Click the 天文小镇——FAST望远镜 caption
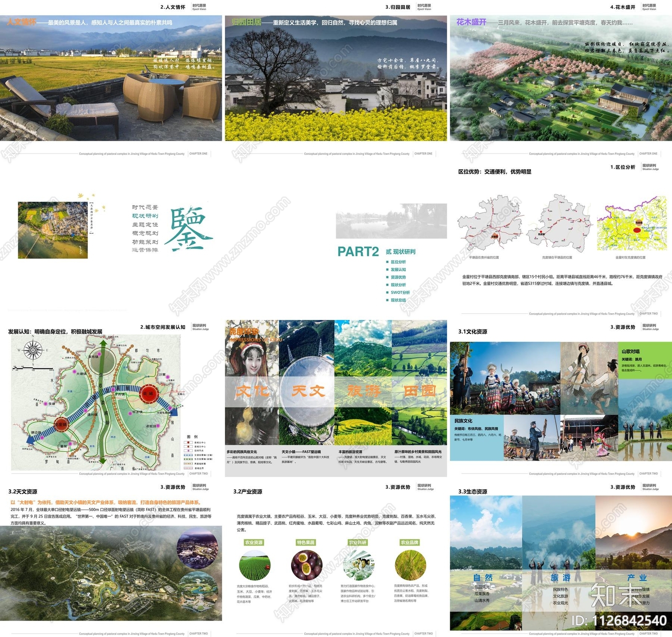The height and width of the screenshot is (637, 672). pos(301,452)
